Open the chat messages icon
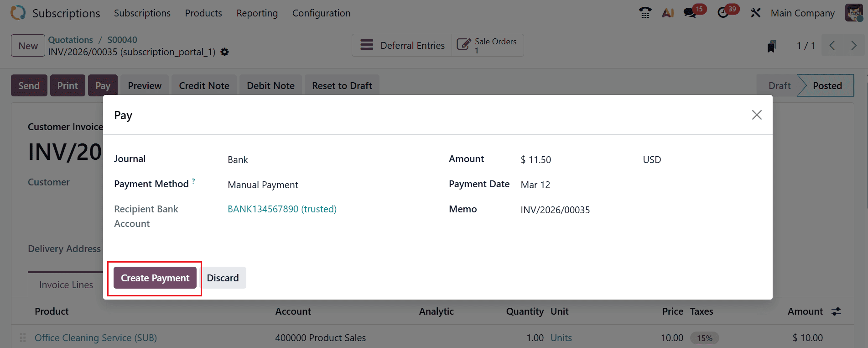868x348 pixels. (x=690, y=13)
